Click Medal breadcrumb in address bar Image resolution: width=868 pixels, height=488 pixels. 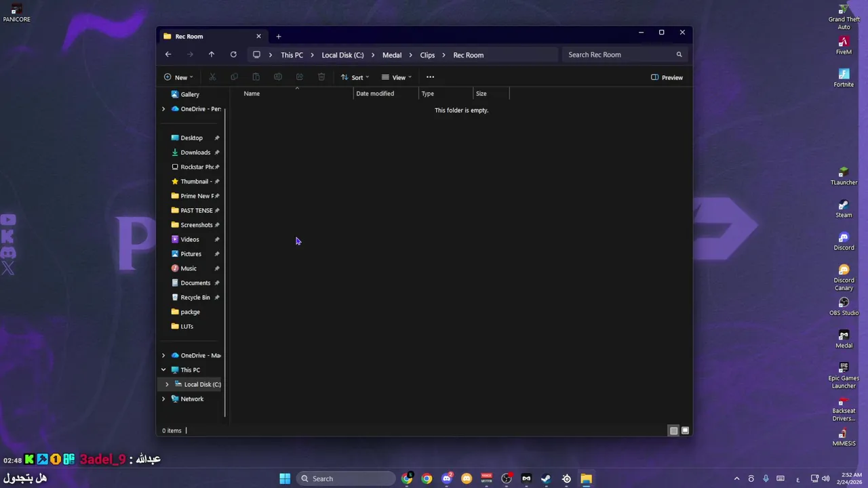click(392, 55)
